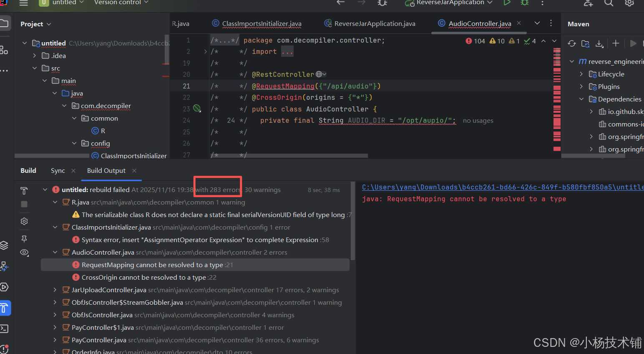644x354 pixels.
Task: Expand the .idea folder
Action: click(35, 56)
